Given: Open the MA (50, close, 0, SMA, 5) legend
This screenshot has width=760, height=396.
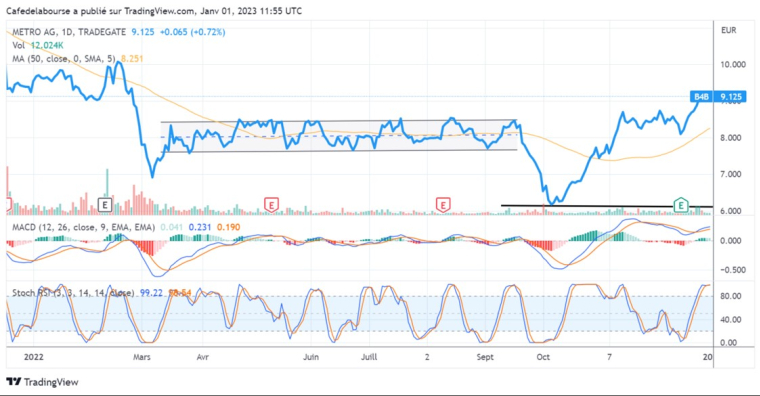Looking at the screenshot, I should [x=63, y=59].
